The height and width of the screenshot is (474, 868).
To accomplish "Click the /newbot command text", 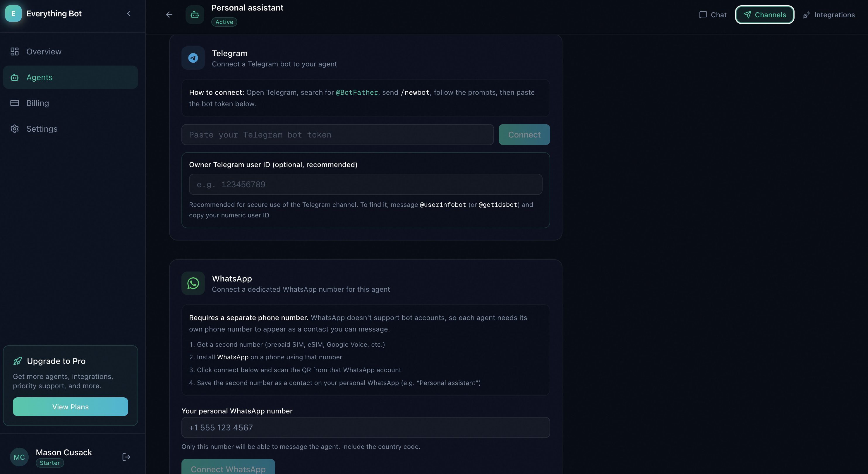I will click(x=415, y=92).
